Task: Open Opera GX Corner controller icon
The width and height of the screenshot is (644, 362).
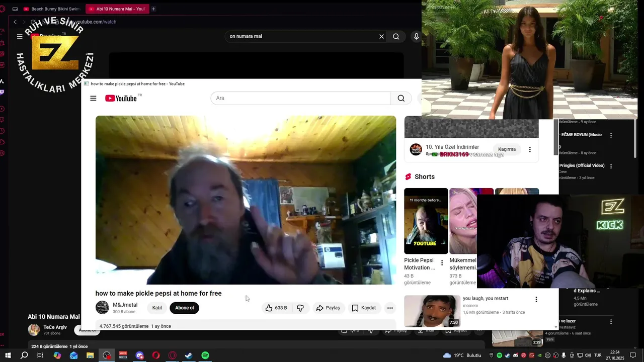Action: pyautogui.click(x=15, y=9)
